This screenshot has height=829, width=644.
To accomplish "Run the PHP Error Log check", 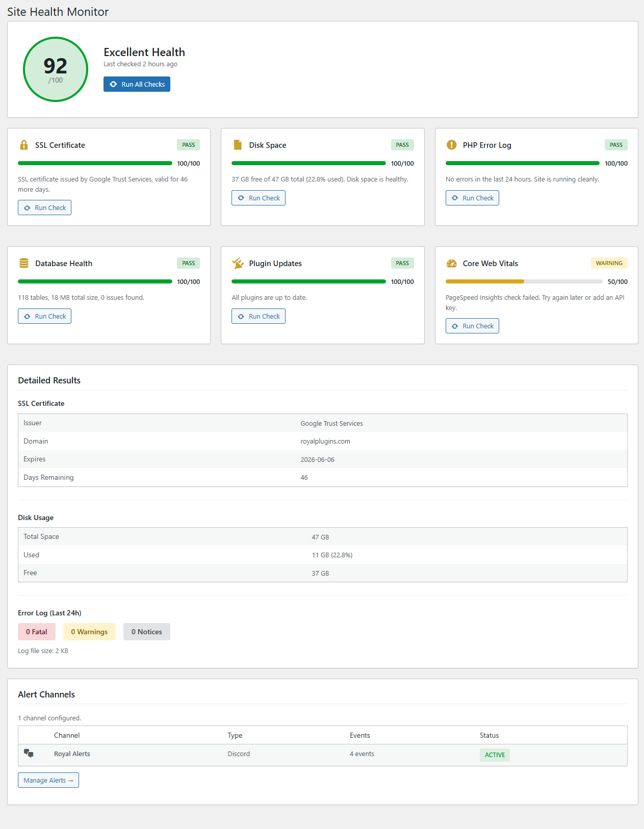I will pyautogui.click(x=472, y=198).
